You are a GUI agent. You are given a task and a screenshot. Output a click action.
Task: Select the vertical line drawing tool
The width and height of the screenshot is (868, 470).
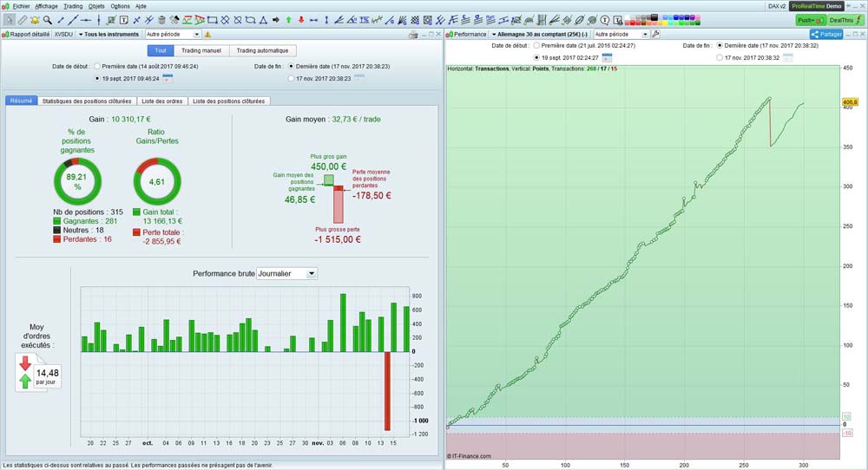tap(99, 21)
